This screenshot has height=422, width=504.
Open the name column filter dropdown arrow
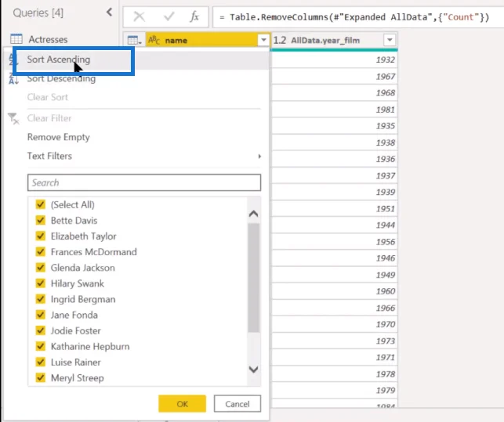[x=263, y=40]
